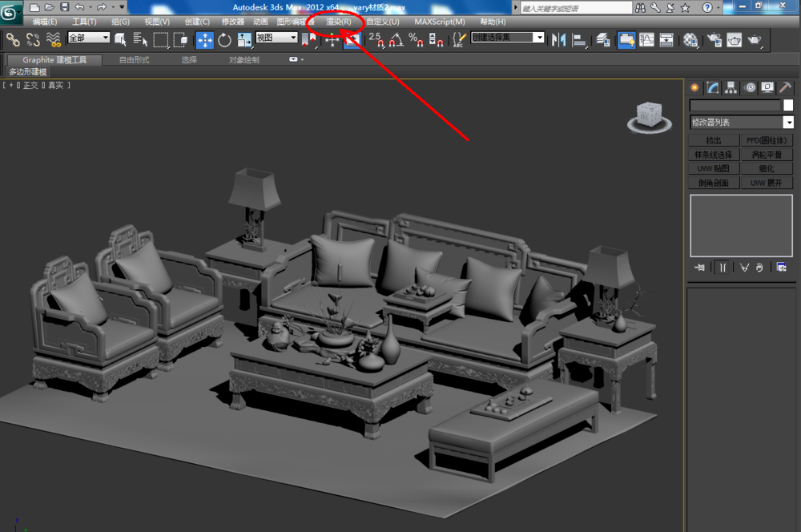Viewport: 801px width, 532px height.
Task: Switch to the Graphite 建模工具 tab
Action: coord(54,60)
